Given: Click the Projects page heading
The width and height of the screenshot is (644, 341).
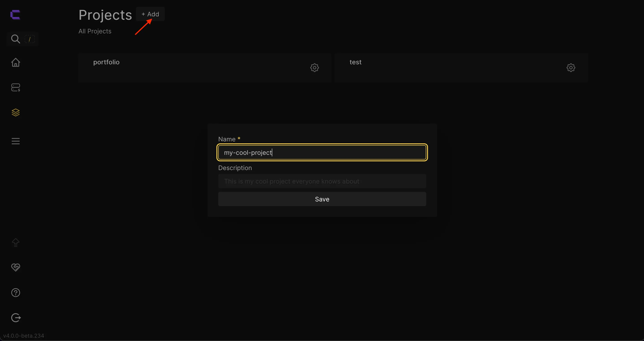Looking at the screenshot, I should coord(105,15).
